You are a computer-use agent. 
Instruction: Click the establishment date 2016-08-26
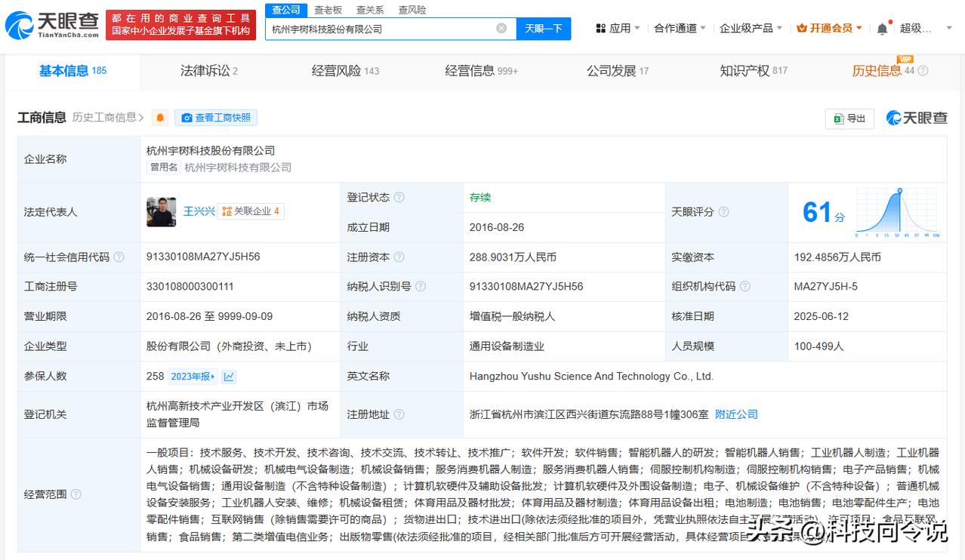pyautogui.click(x=497, y=226)
